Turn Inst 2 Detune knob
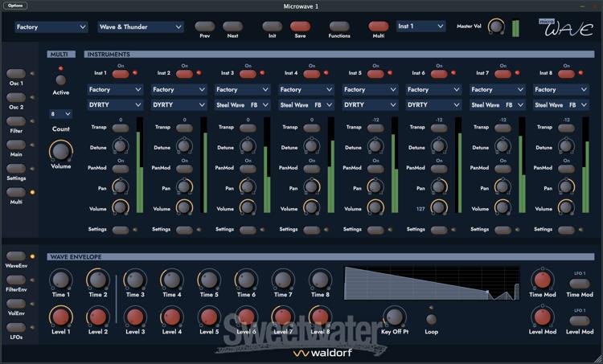This screenshot has height=364, width=603. point(185,146)
